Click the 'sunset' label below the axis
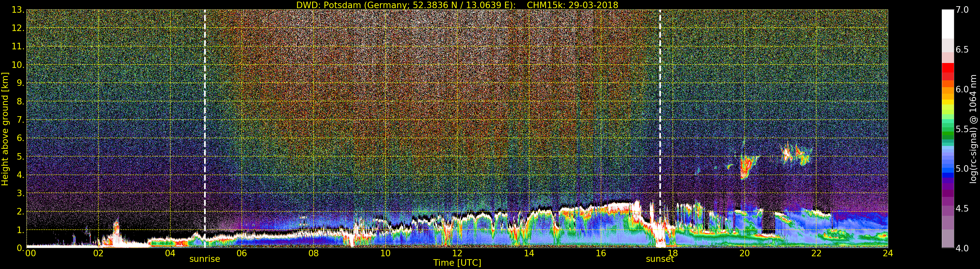The height and width of the screenshot is (269, 980). pos(660,259)
